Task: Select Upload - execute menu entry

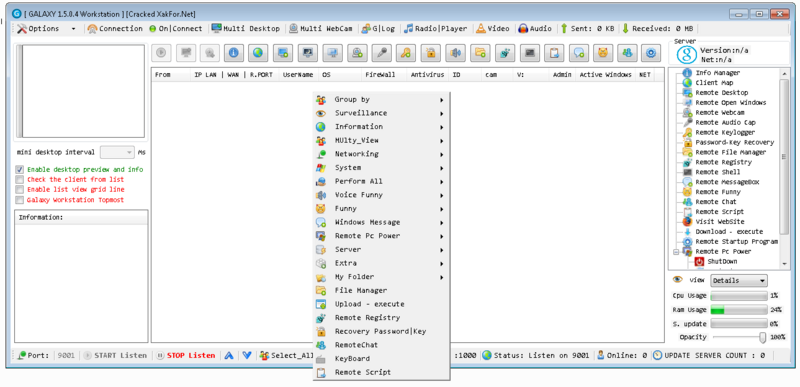Action: pos(381,304)
